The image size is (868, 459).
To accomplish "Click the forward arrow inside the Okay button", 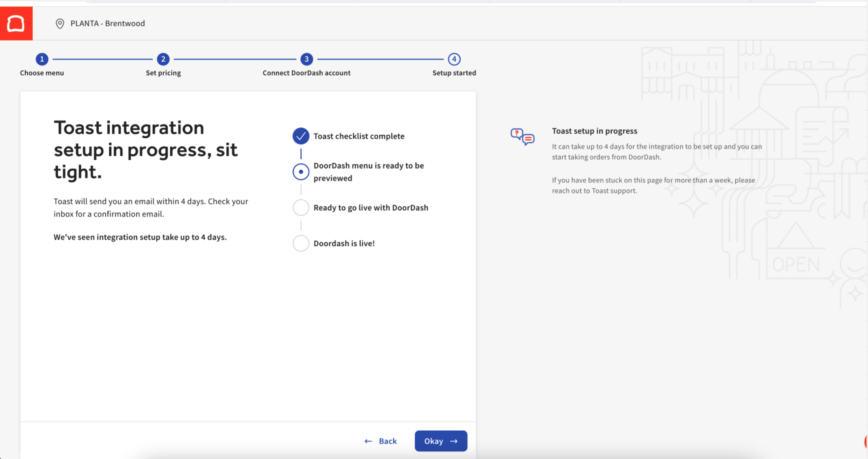I will tap(454, 441).
